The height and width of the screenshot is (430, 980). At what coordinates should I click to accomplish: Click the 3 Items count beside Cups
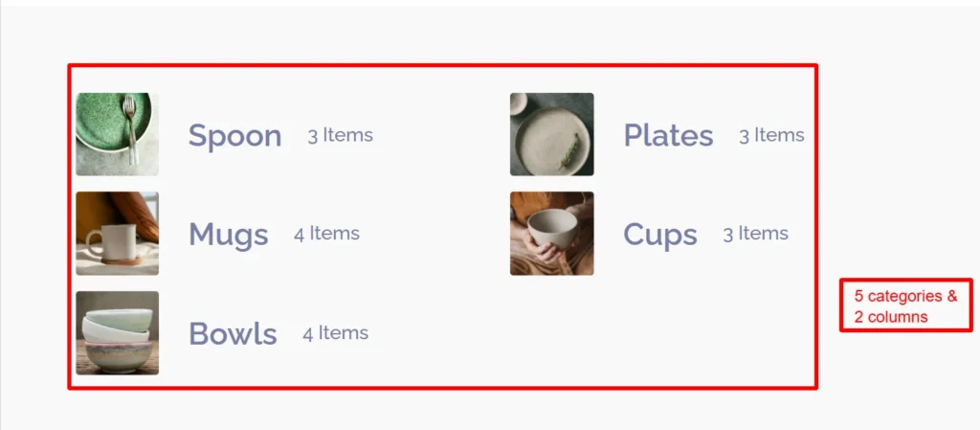coord(755,234)
